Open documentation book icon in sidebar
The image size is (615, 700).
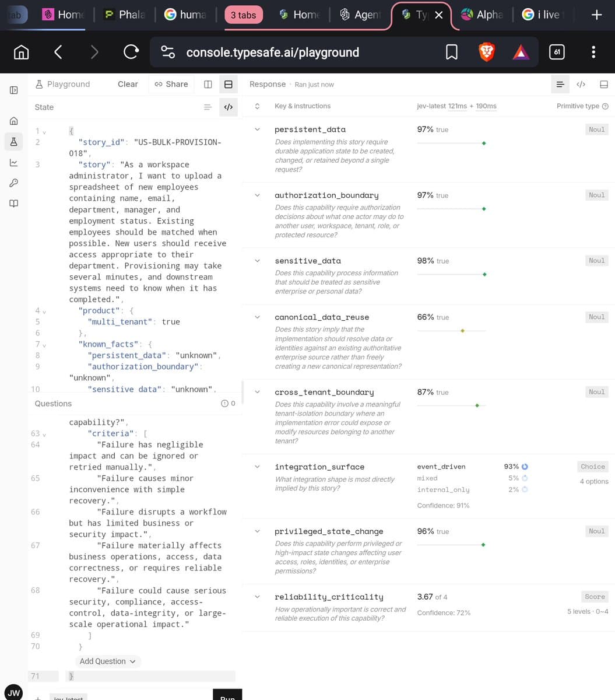click(x=13, y=203)
